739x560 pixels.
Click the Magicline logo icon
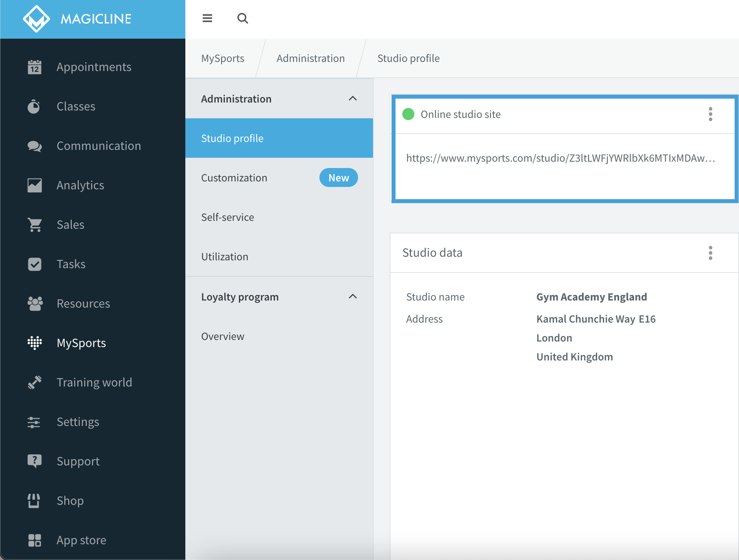tap(36, 19)
